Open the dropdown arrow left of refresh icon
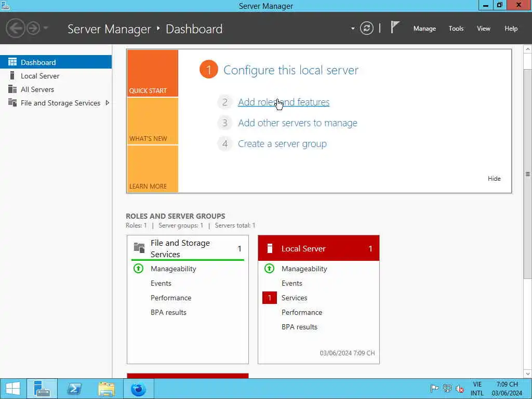Screen dimensions: 532x399 tap(353, 29)
